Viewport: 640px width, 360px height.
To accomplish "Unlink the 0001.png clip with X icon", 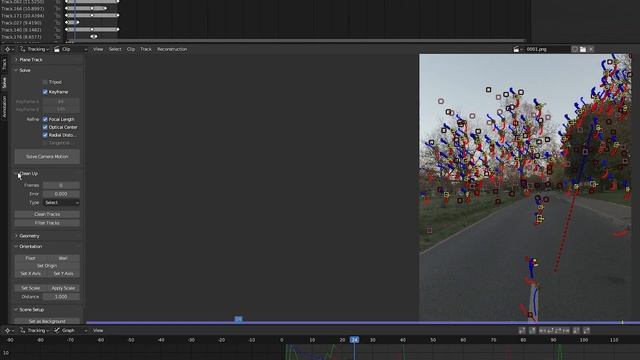I will click(591, 49).
